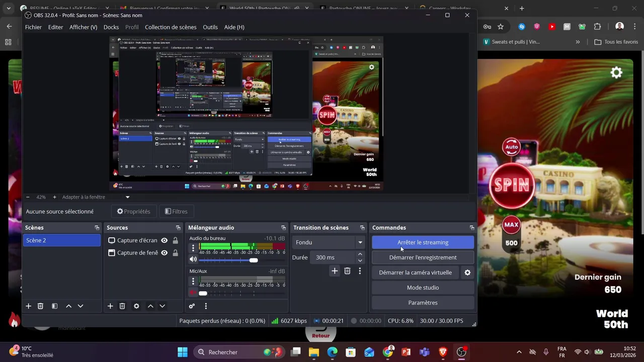Hide the Capture d'écran source
Viewport: 644px width, 362px height.
click(164, 240)
